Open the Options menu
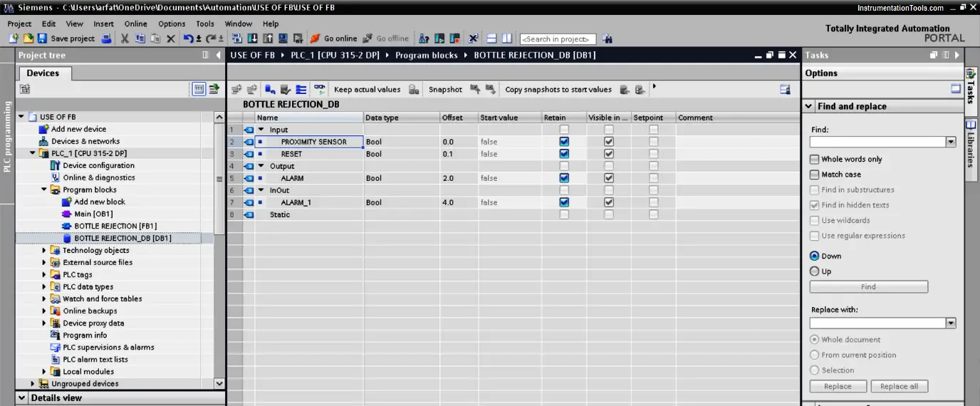This screenshot has height=406, width=980. [x=172, y=24]
